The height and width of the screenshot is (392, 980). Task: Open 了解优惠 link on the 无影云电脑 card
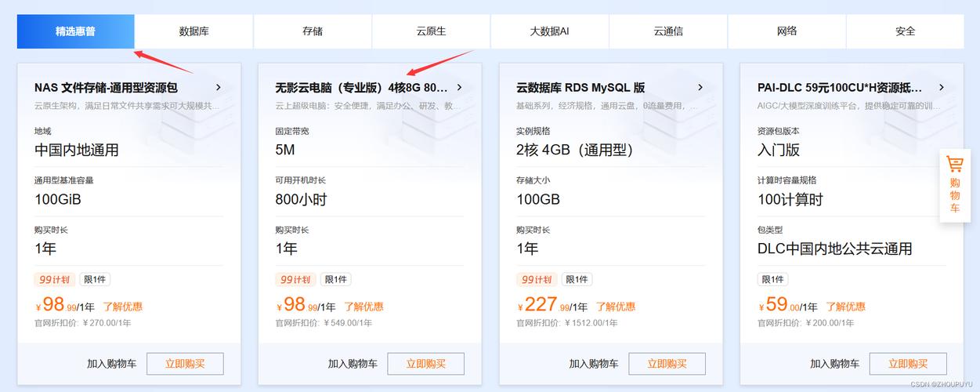pos(363,307)
